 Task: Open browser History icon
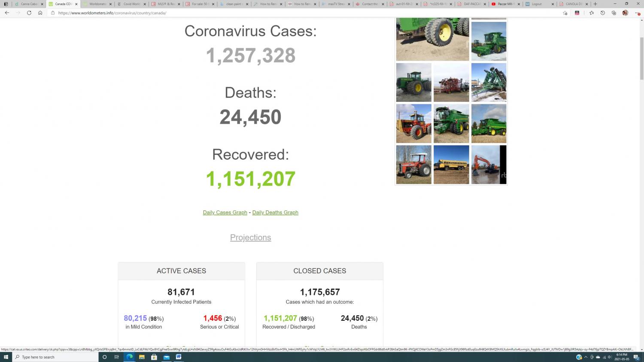pyautogui.click(x=602, y=13)
